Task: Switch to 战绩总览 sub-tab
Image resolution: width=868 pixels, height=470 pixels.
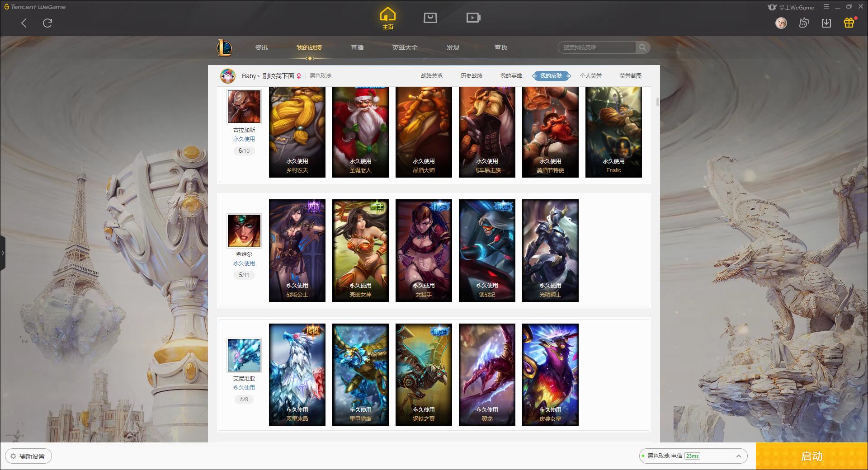Action: 432,76
